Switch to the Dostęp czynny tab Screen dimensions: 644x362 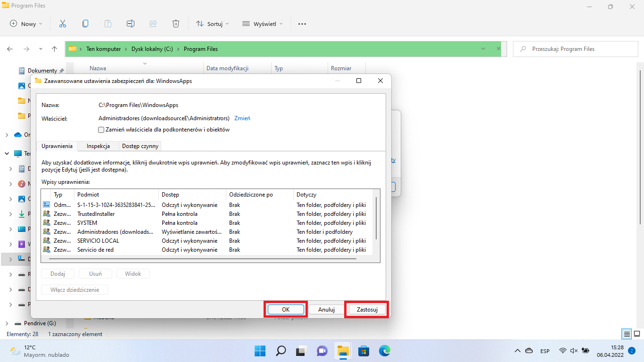140,146
